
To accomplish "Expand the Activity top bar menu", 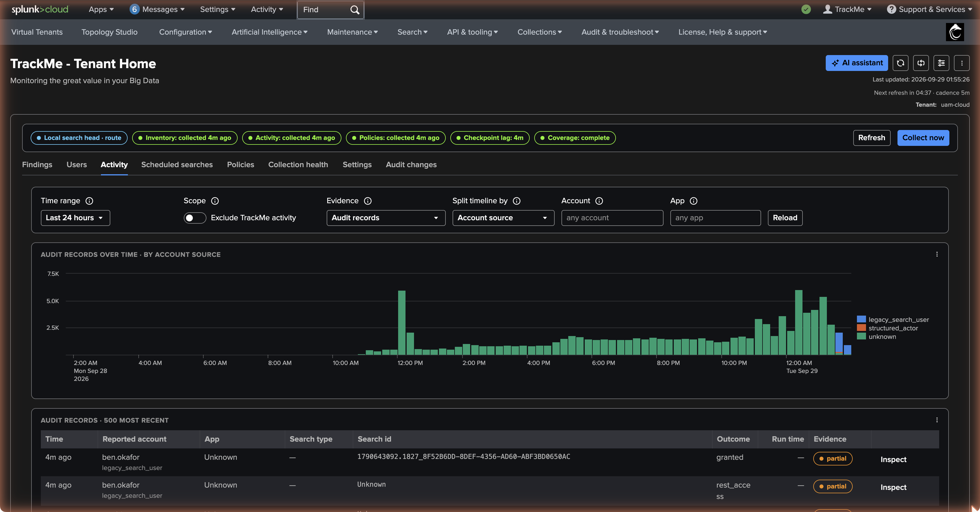I will 267,10.
